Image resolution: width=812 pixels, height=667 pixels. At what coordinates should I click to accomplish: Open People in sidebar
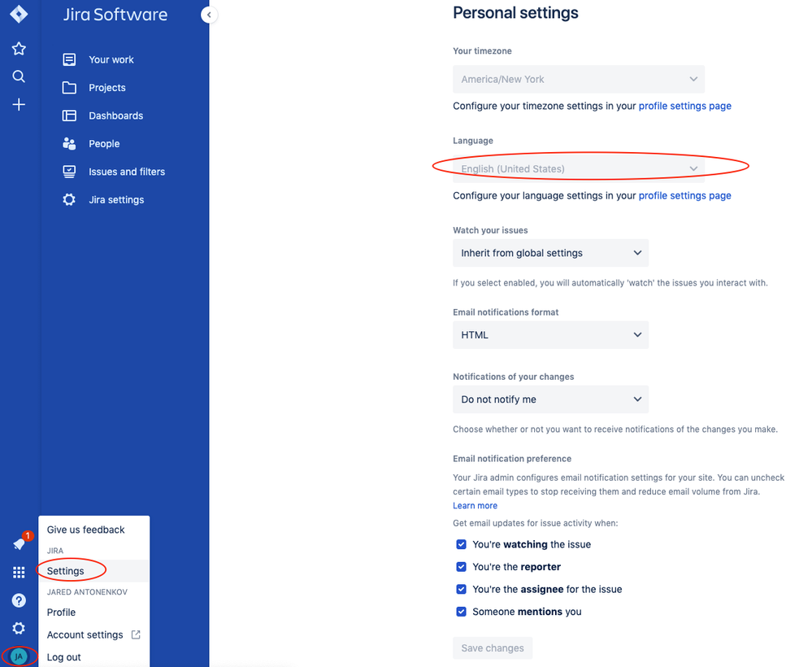click(104, 143)
